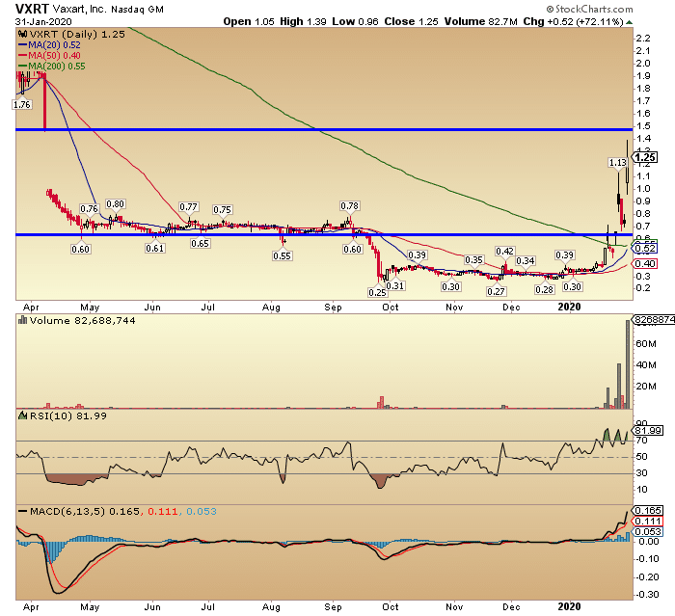Click the tallest grey volume bar
Screen dimensions: 675x616
point(628,364)
